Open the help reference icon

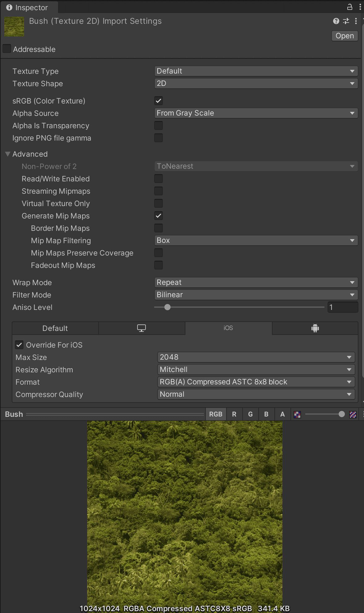336,21
